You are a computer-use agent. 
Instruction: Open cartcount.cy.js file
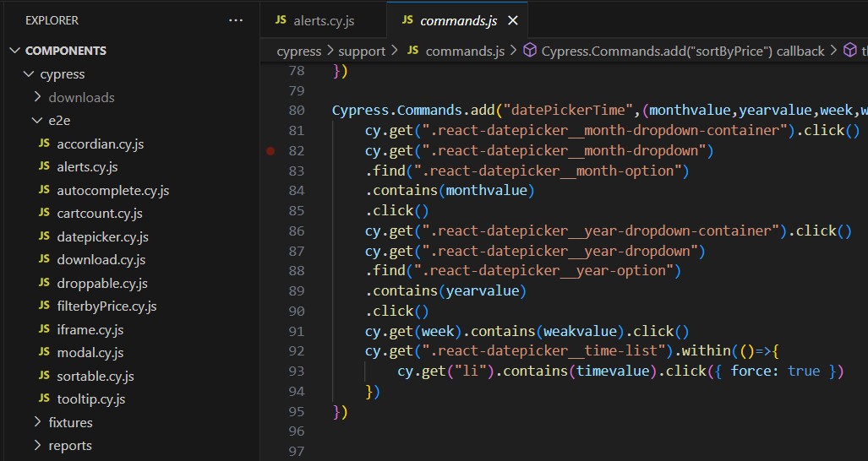(x=100, y=214)
